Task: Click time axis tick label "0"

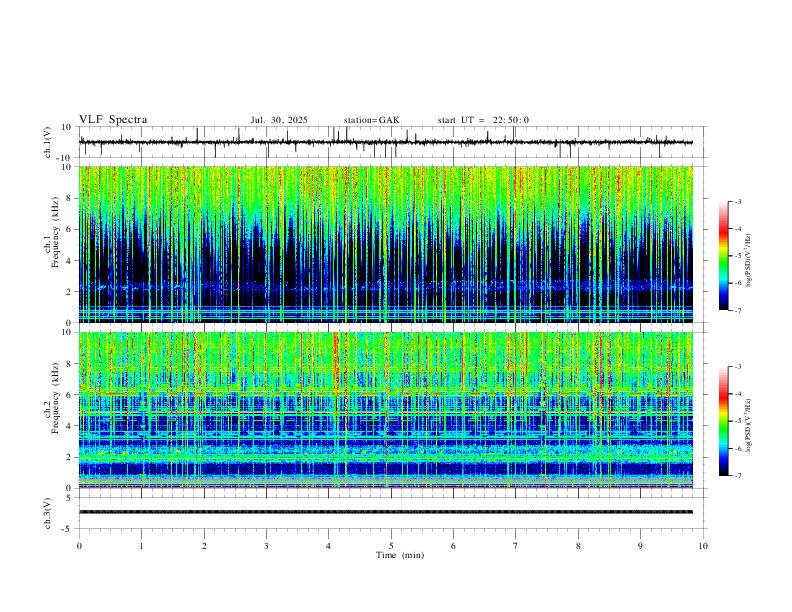Action: [79, 546]
